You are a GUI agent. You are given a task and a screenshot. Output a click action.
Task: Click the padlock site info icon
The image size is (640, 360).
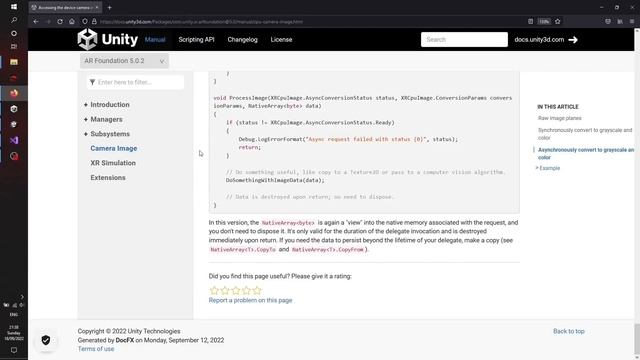click(x=94, y=22)
